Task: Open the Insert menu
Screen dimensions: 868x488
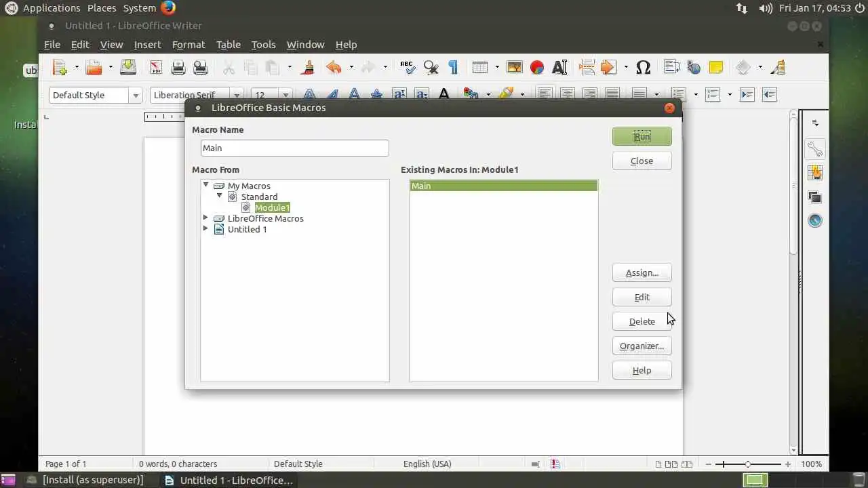Action: point(147,45)
